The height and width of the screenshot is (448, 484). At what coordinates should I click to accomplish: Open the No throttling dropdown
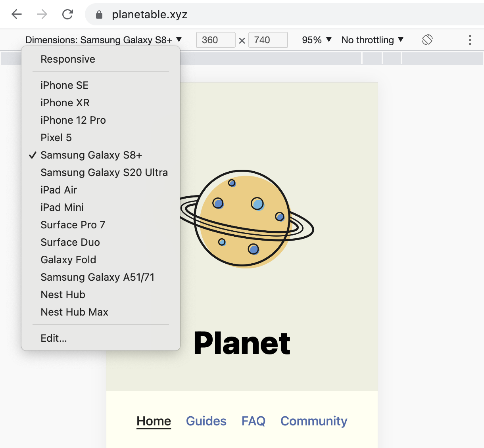pyautogui.click(x=371, y=40)
